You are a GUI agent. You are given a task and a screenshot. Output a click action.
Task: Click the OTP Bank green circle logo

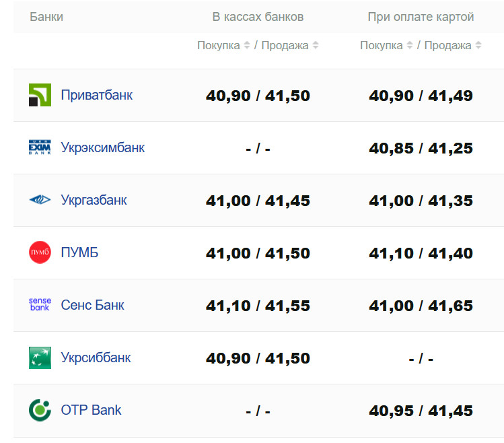pos(40,410)
